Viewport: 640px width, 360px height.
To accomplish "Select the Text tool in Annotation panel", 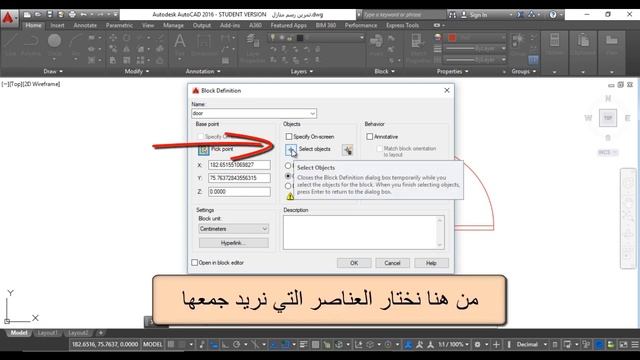I will tap(180, 44).
